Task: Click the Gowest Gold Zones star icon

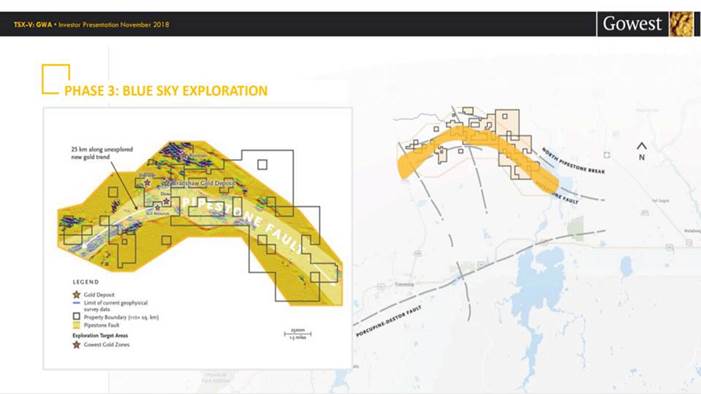Action: (x=76, y=345)
